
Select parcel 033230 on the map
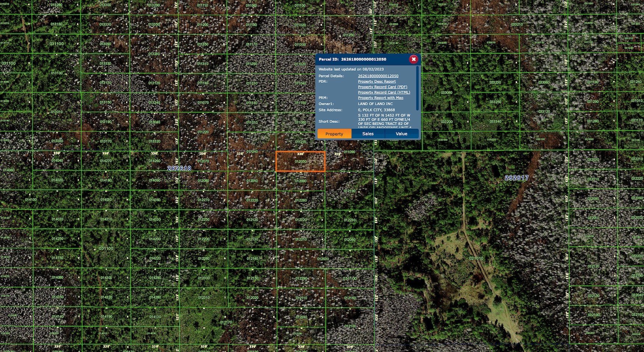tap(495, 82)
